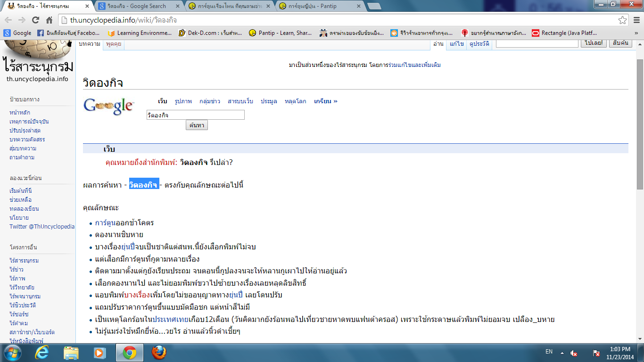
Task: Launch Firefox from the taskbar
Action: click(x=159, y=352)
